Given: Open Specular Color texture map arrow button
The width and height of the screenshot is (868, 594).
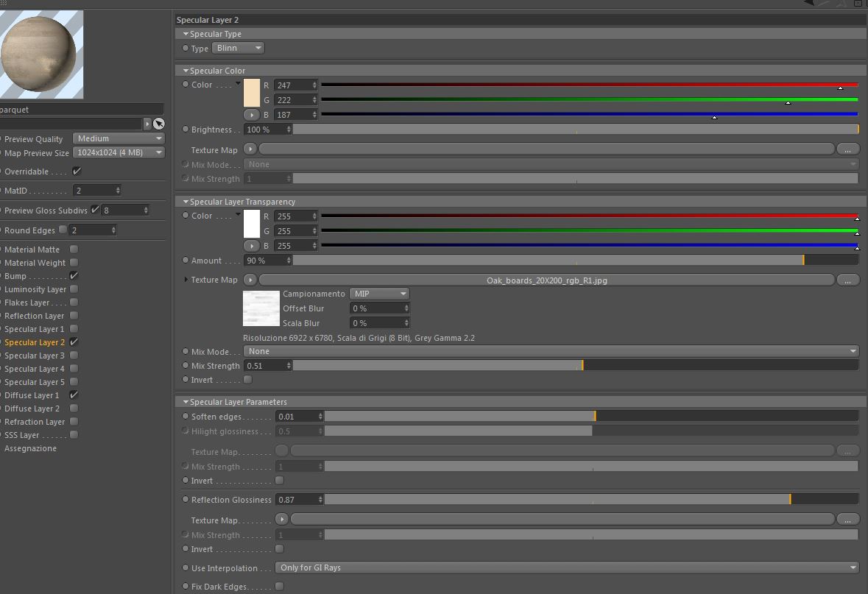Looking at the screenshot, I should pyautogui.click(x=250, y=149).
